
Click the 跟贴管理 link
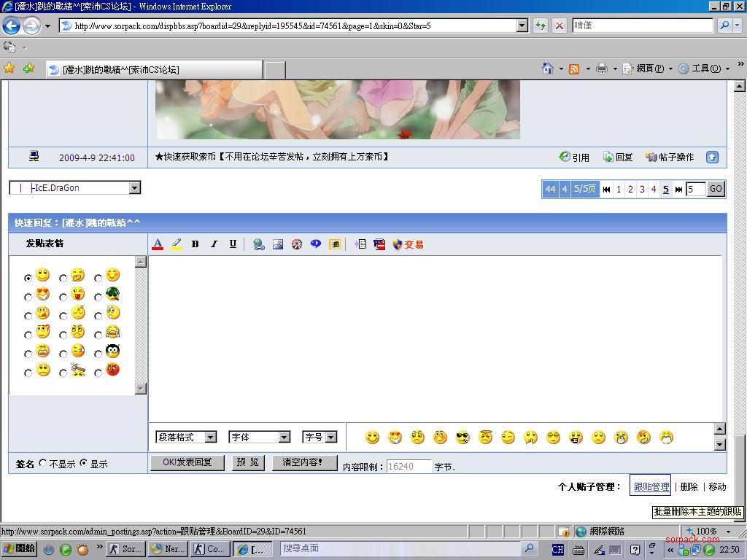[651, 486]
